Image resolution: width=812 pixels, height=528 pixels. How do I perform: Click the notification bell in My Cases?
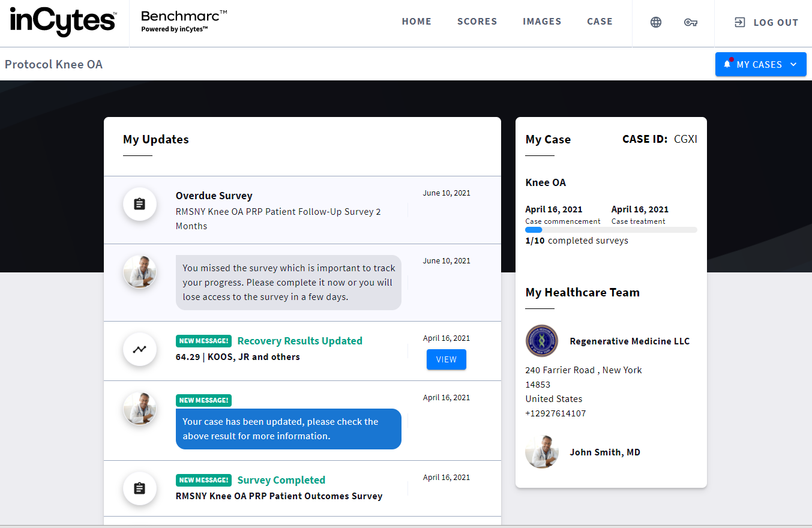point(727,64)
